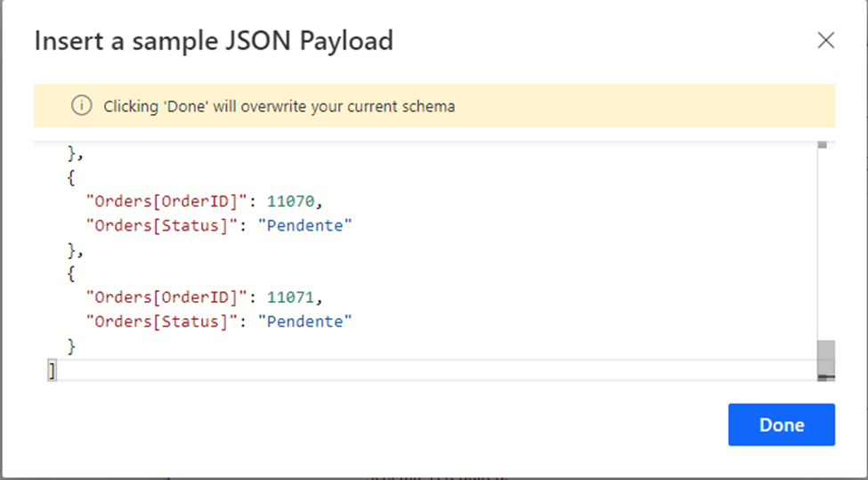Image resolution: width=868 pixels, height=480 pixels.
Task: Click the empty scrollbar track above the thumb
Action: (825, 240)
